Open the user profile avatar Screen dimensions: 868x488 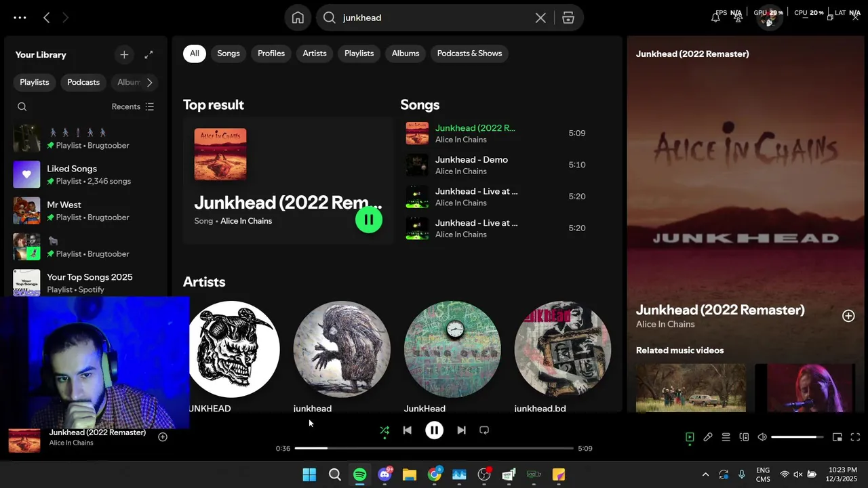point(769,18)
